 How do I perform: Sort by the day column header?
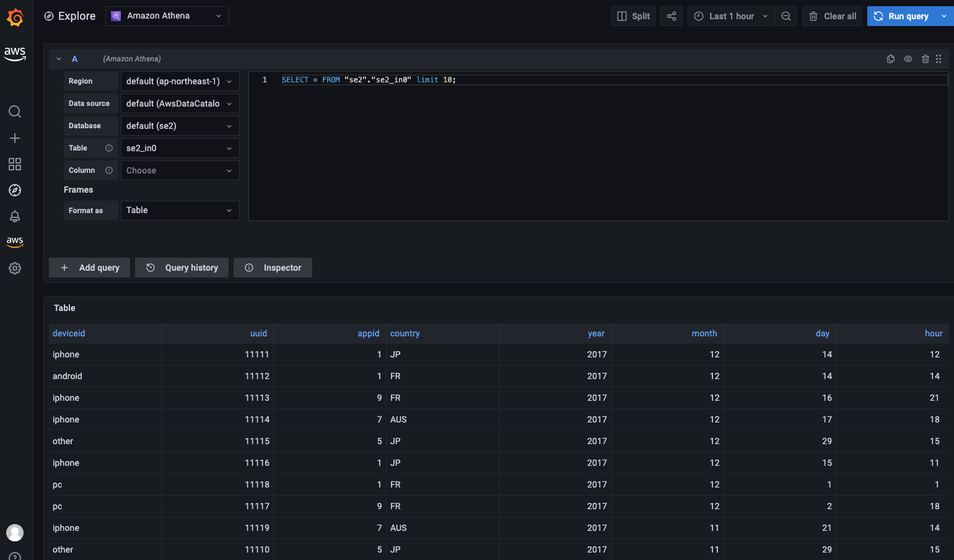point(823,333)
